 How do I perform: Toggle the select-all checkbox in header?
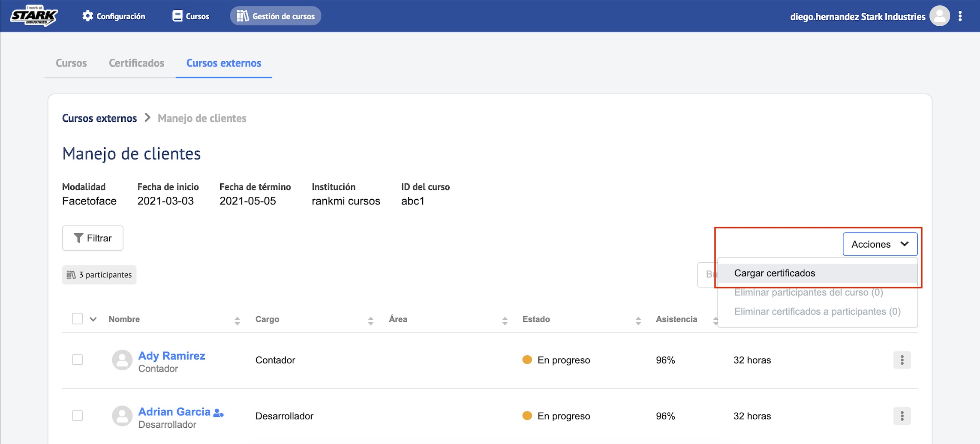pyautogui.click(x=78, y=319)
